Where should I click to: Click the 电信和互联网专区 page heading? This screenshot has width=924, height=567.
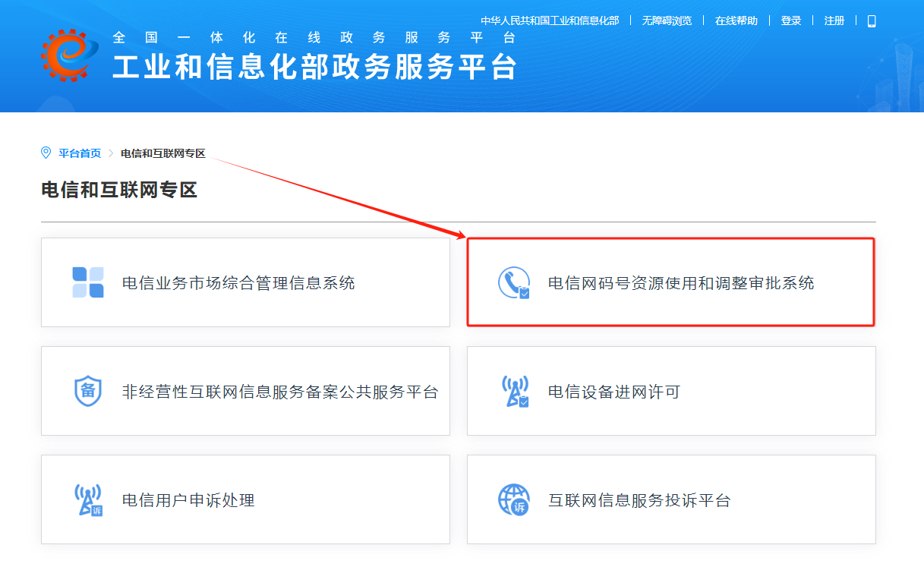[x=119, y=190]
